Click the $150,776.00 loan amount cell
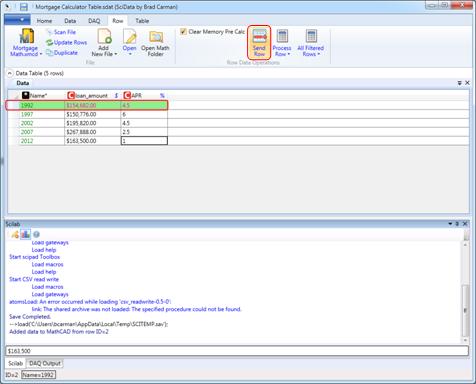The image size is (476, 384). click(x=93, y=114)
